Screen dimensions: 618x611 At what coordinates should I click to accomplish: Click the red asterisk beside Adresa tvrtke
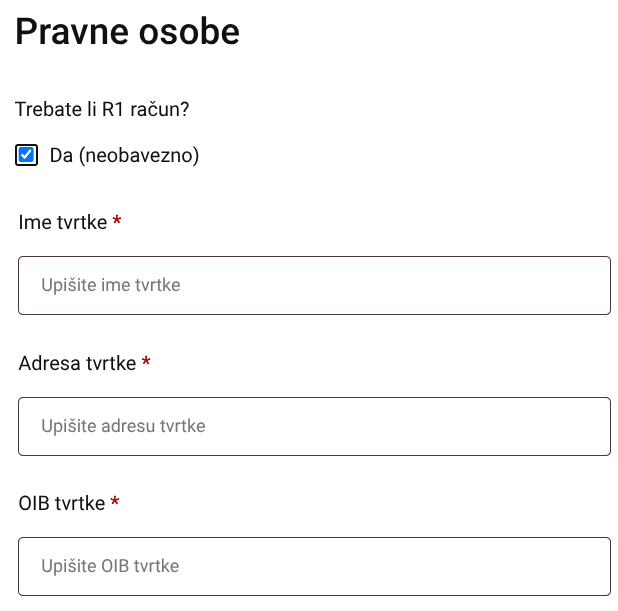146,363
